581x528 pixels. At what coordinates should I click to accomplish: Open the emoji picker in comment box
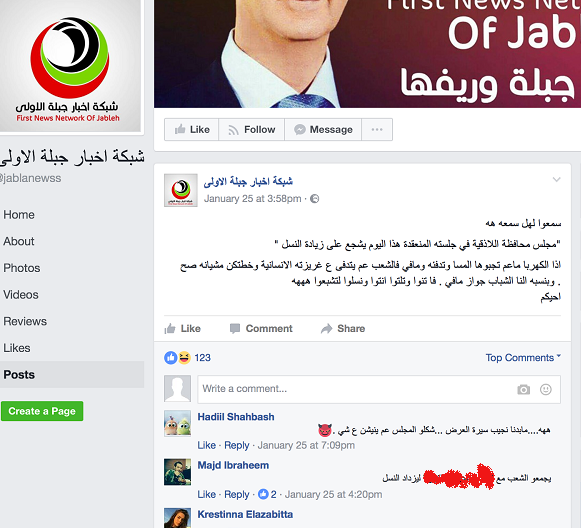[545, 389]
